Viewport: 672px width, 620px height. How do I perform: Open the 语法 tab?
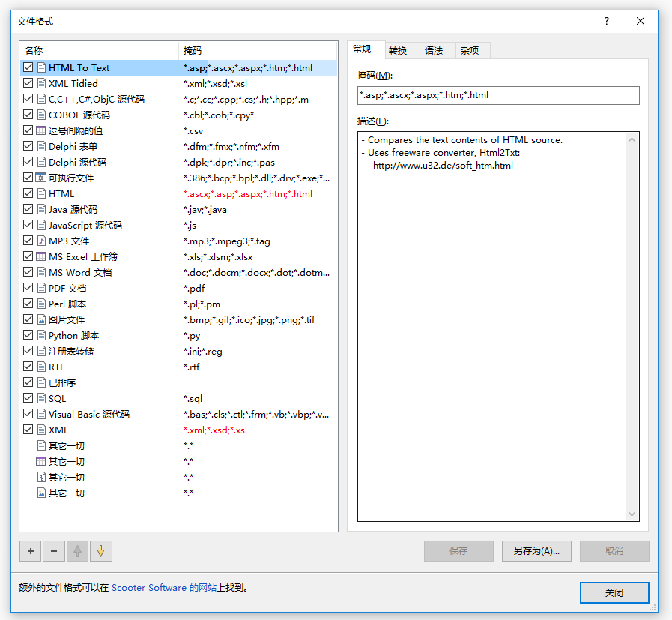pyautogui.click(x=434, y=50)
